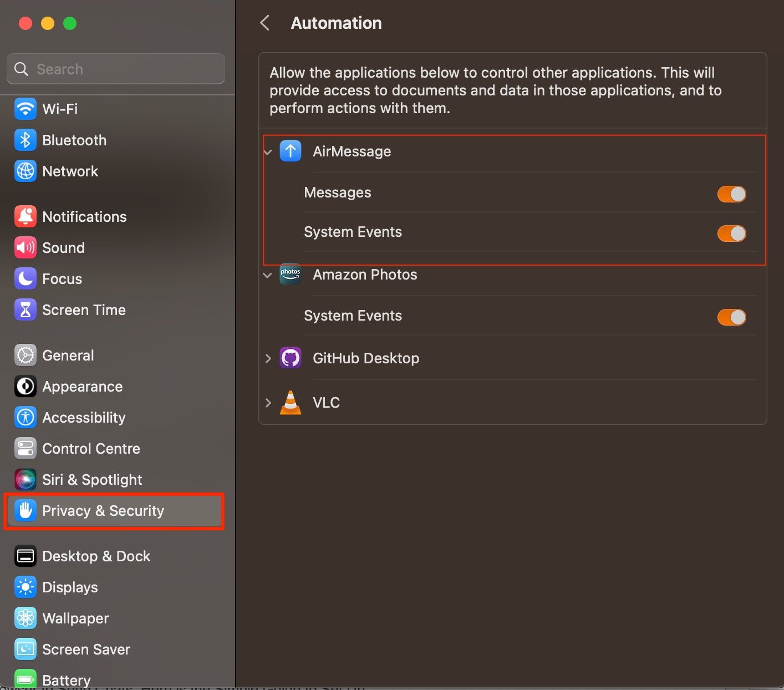Click the Control Centre icon
Image resolution: width=784 pixels, height=690 pixels.
(x=26, y=448)
